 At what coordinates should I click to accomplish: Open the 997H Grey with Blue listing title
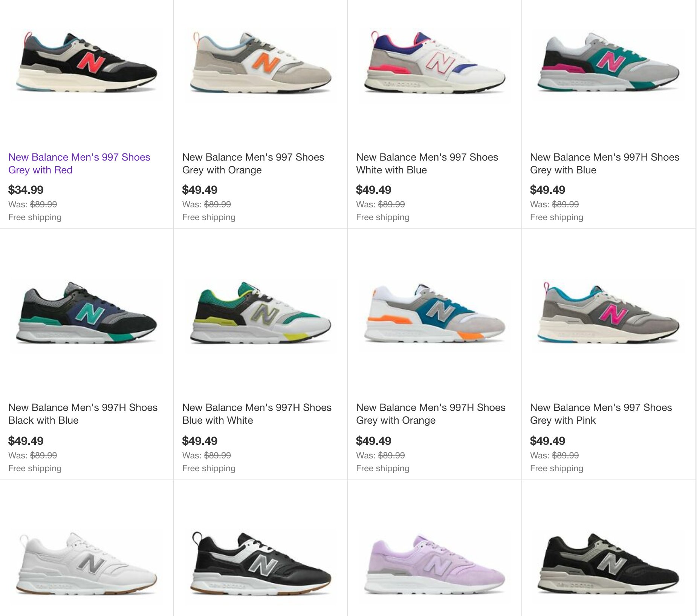605,164
